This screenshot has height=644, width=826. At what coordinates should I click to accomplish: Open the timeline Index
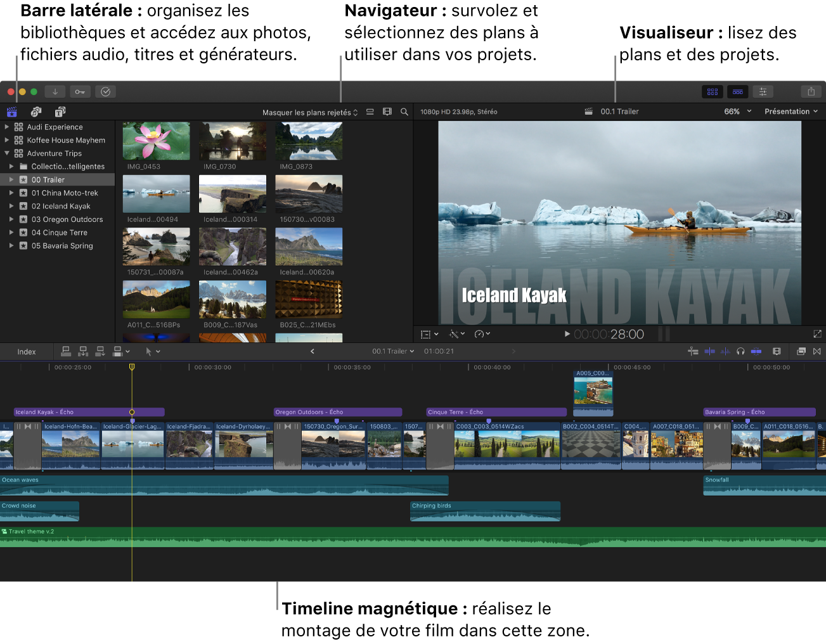27,352
